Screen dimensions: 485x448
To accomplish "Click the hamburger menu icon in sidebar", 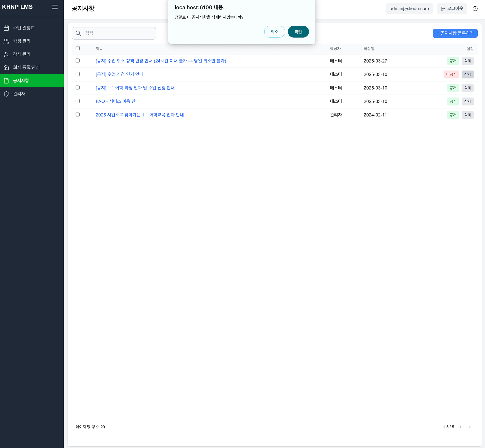I will point(55,7).
